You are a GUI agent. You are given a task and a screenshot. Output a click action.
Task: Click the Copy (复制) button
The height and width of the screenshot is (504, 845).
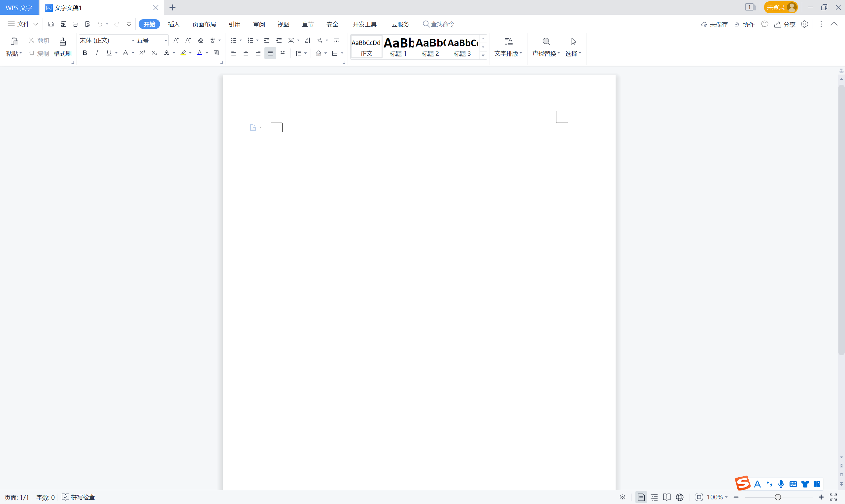(39, 53)
